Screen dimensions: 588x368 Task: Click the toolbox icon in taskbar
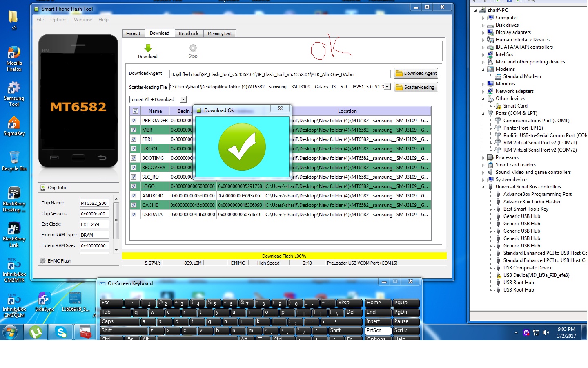point(85,332)
